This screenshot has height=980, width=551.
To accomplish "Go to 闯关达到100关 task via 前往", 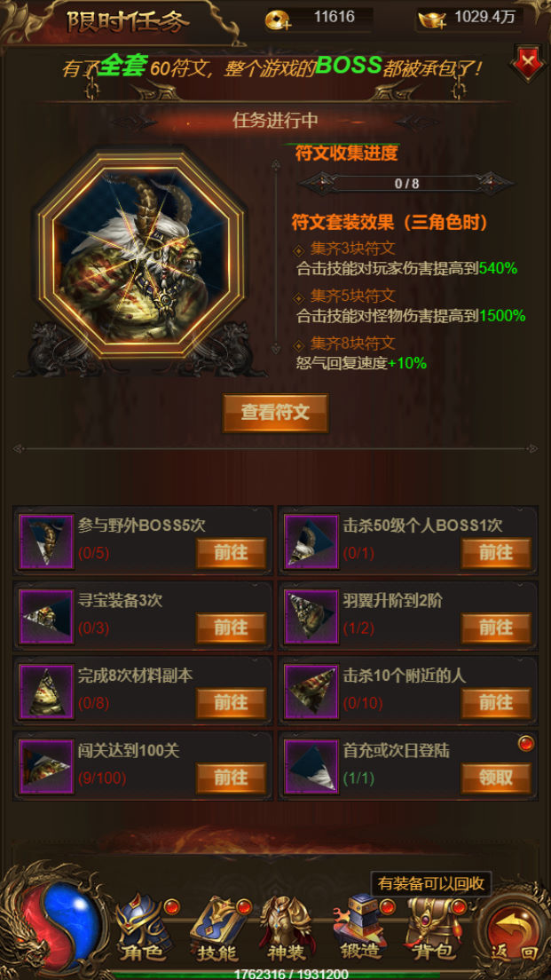I will pos(232,778).
